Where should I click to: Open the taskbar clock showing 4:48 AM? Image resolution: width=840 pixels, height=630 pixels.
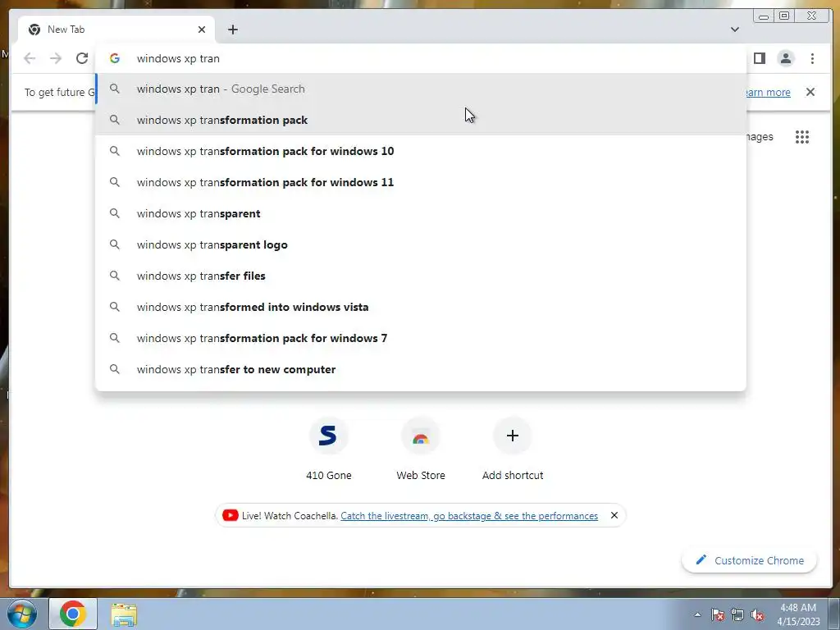[798, 614]
